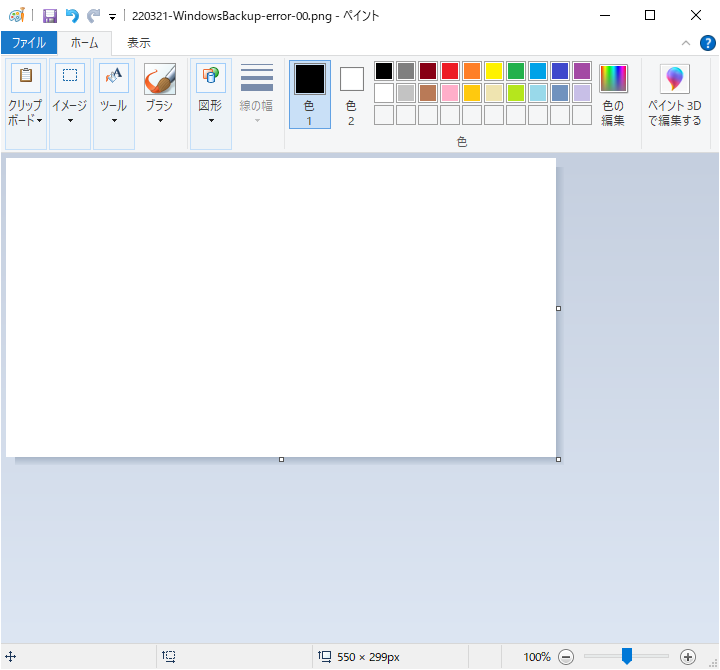Viewport: 720px width, 670px height.
Task: Pick the blue-gray color swatch
Action: (560, 93)
